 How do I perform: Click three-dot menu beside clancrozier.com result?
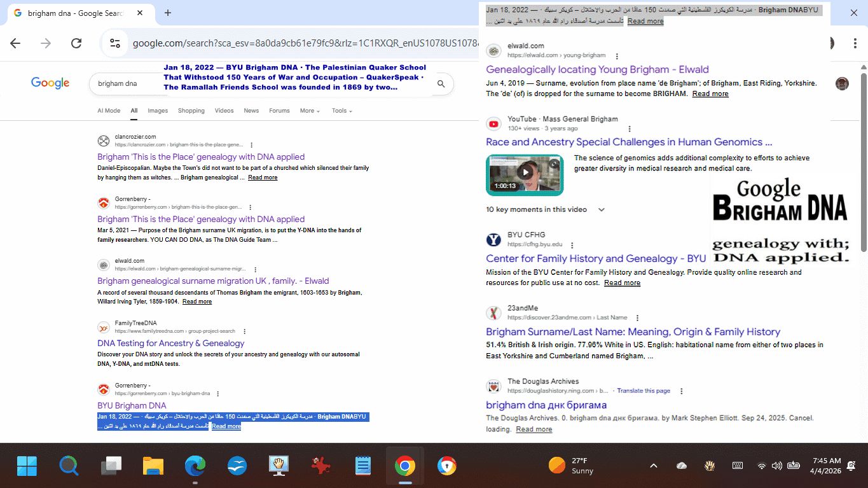click(x=252, y=145)
